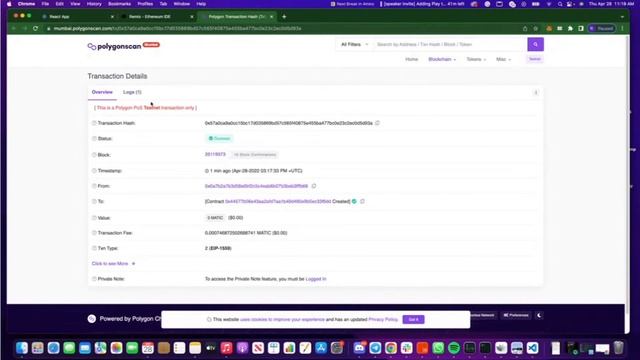Image resolution: width=640 pixels, height=360 pixels.
Task: Accept cookies with Got it button
Action: click(413, 319)
